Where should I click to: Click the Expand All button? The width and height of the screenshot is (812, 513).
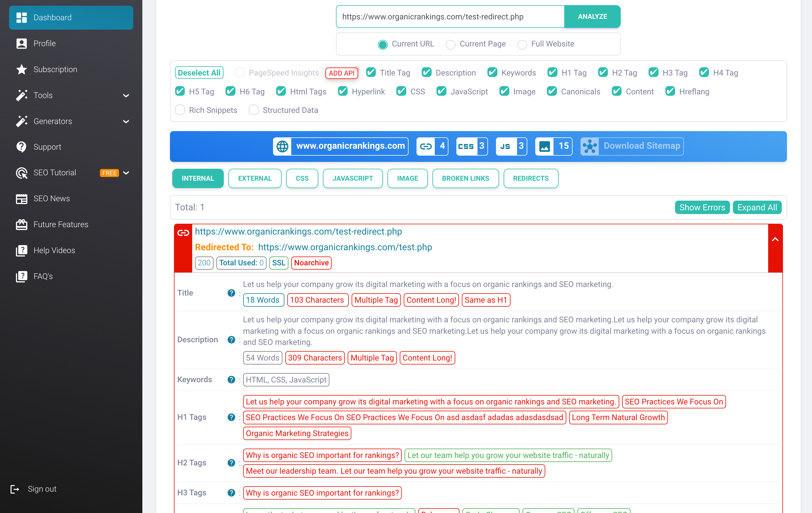click(757, 207)
